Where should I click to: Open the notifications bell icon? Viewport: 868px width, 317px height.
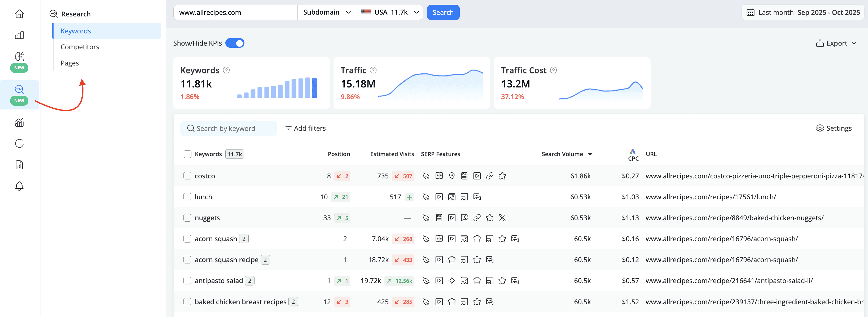coord(19,186)
